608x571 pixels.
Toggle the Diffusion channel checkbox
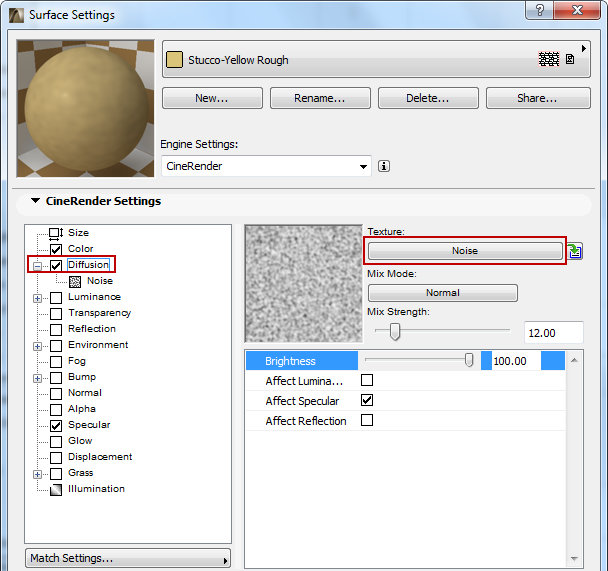coord(56,266)
